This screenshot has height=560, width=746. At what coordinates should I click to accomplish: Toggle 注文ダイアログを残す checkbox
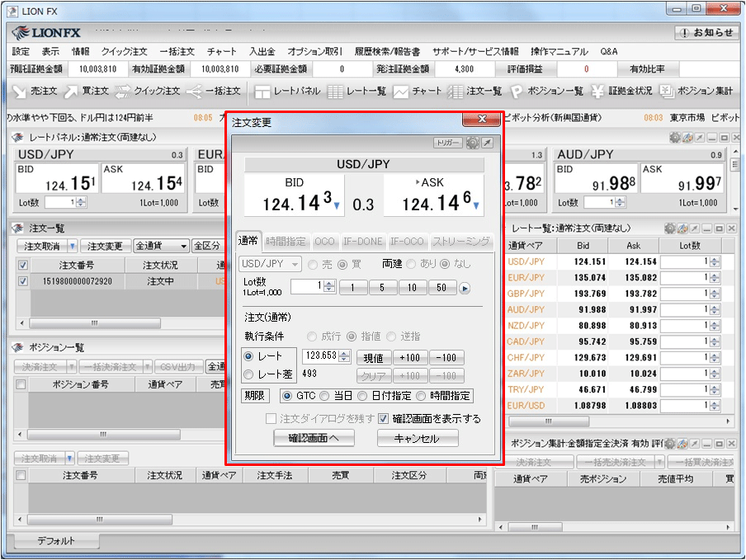pos(271,419)
